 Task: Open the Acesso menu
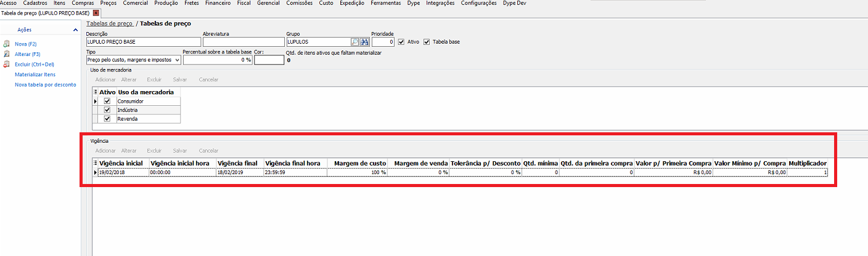pyautogui.click(x=9, y=3)
